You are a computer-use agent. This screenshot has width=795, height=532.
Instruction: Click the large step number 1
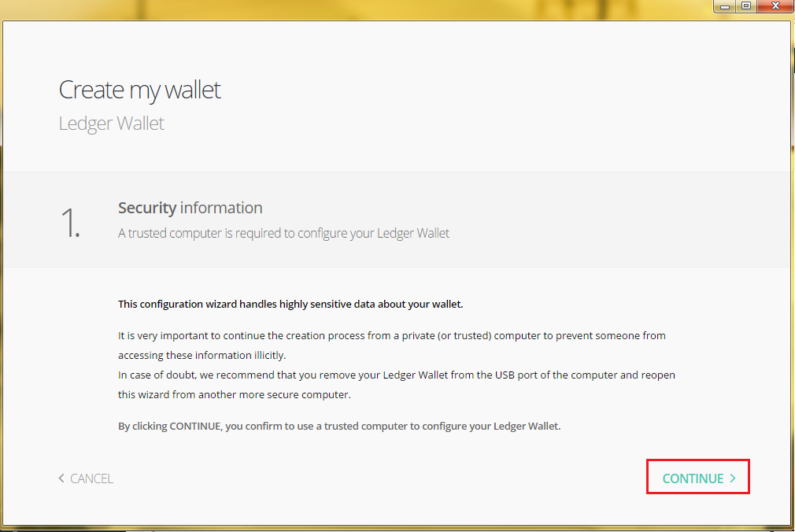pos(70,222)
